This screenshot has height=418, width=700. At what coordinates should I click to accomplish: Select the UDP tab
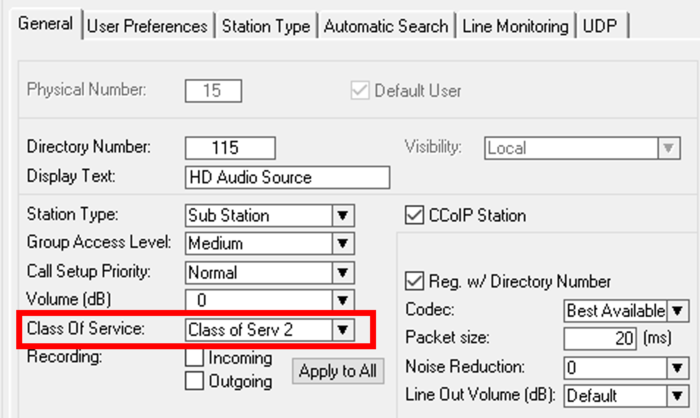(x=600, y=26)
